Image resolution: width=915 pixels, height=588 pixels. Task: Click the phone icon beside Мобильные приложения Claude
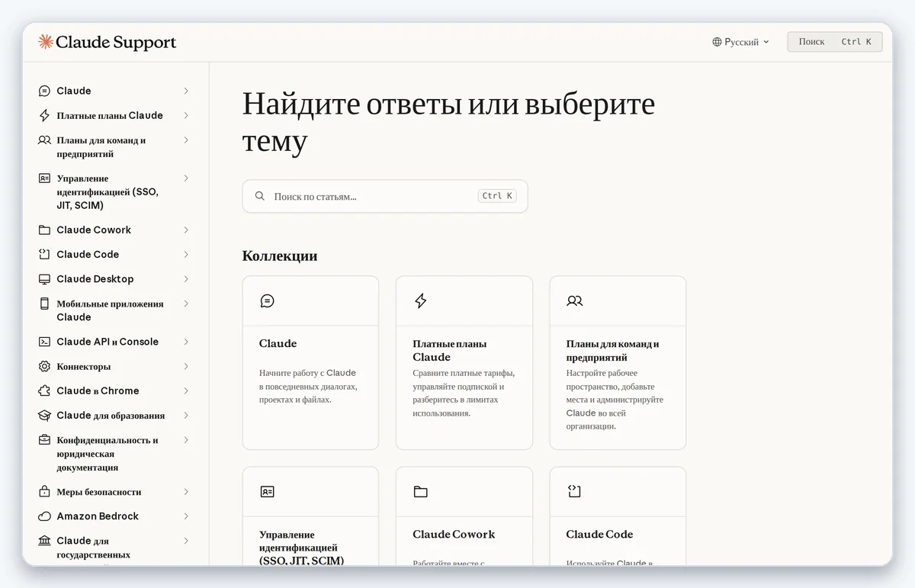click(x=44, y=304)
